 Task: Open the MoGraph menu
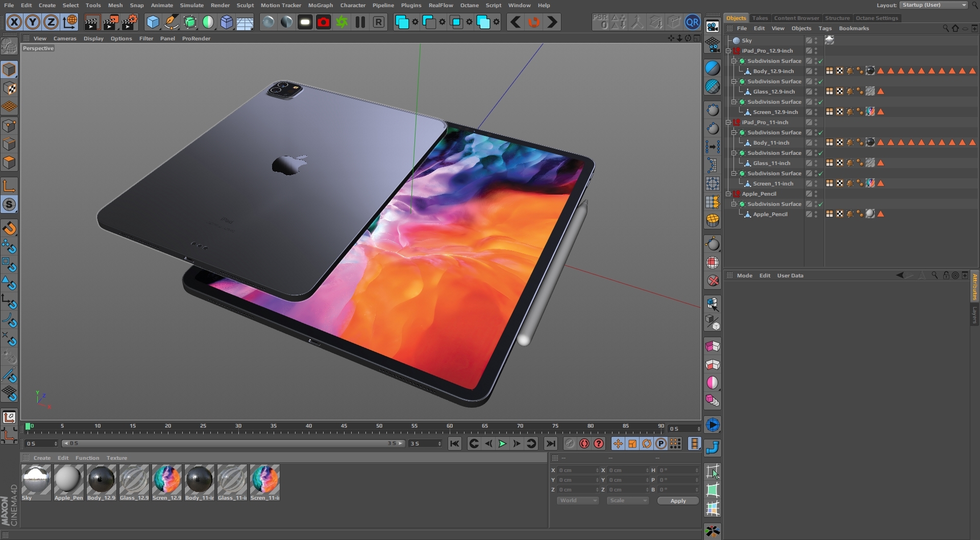click(x=320, y=5)
